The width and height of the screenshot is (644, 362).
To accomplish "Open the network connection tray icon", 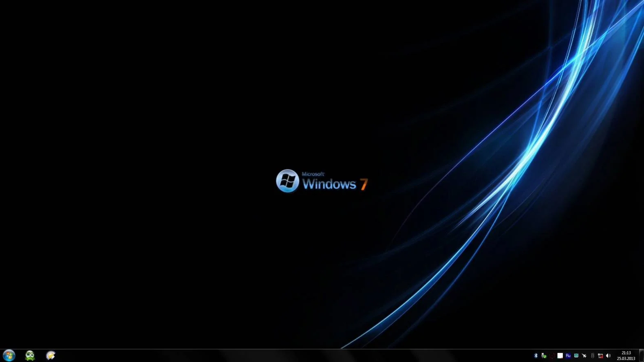I will tap(600, 356).
